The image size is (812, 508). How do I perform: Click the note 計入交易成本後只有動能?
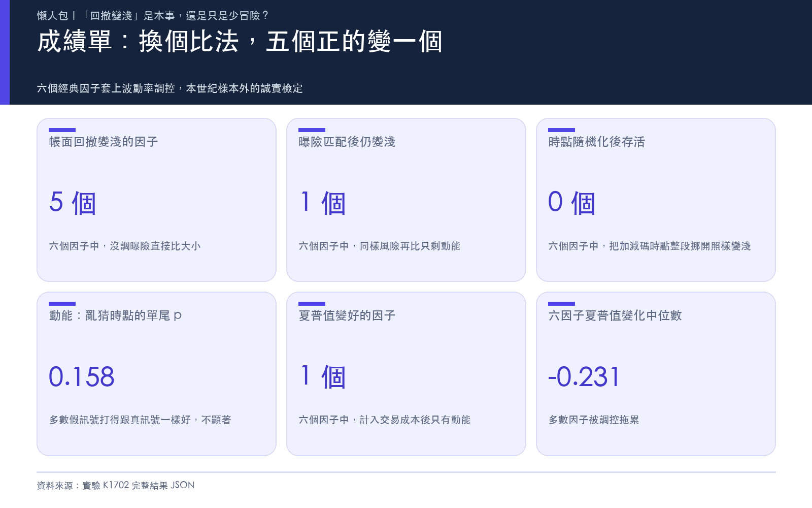point(415,420)
